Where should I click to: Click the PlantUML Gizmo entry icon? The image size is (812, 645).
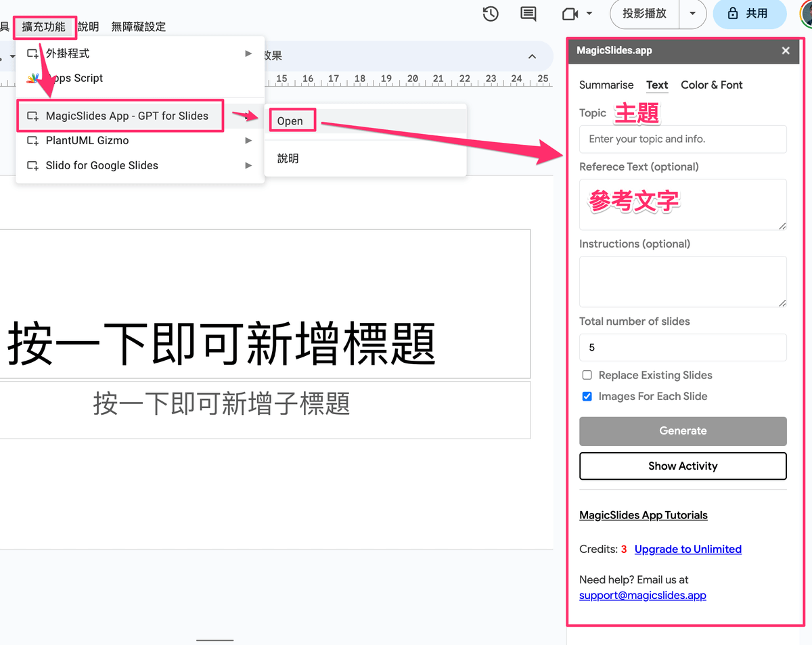coord(32,141)
